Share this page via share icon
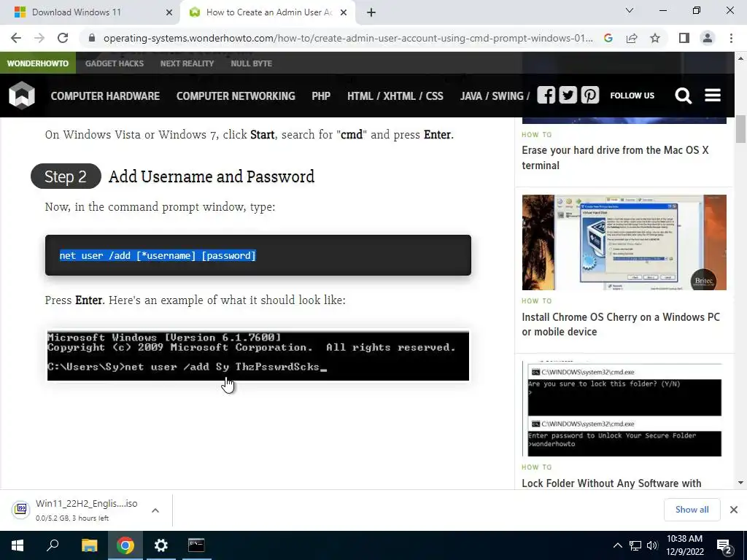747x560 pixels. point(632,38)
